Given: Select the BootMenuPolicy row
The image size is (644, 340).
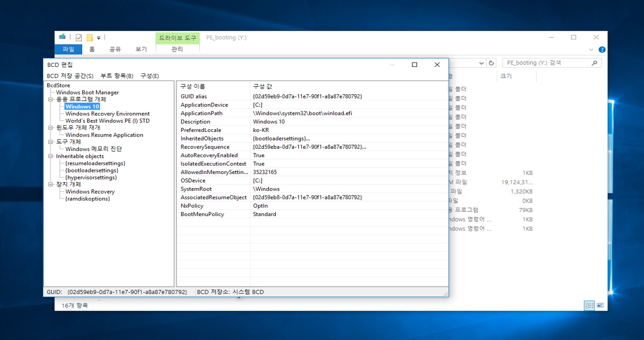Looking at the screenshot, I should click(x=312, y=214).
